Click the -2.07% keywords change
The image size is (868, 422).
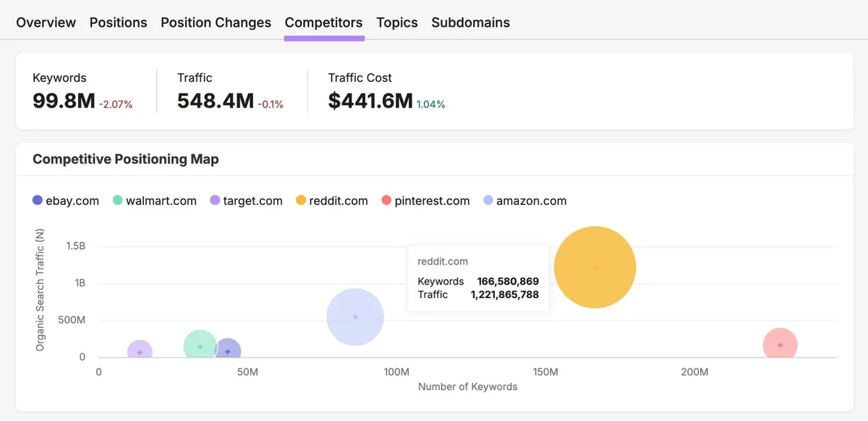click(116, 104)
